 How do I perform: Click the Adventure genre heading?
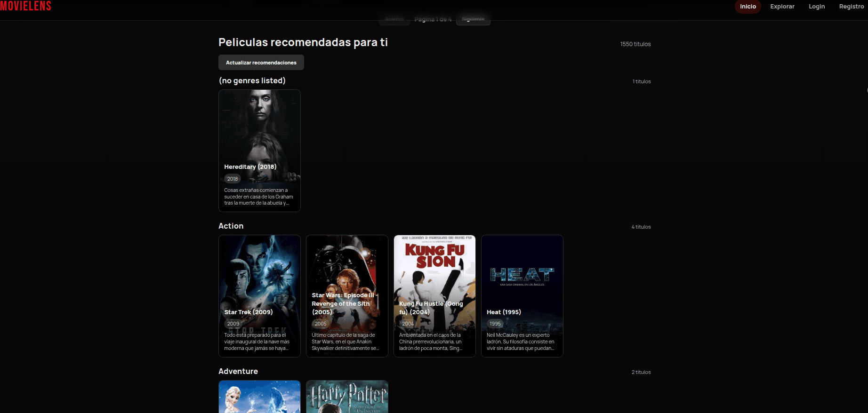tap(238, 372)
